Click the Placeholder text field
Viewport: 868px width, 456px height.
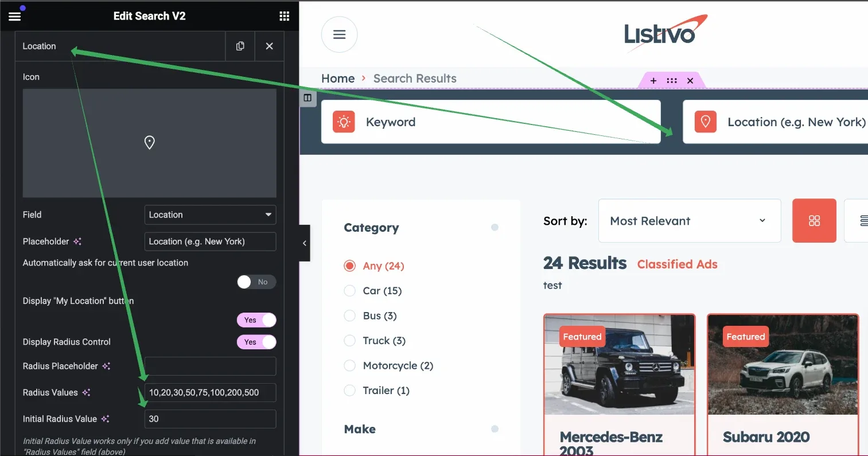210,241
